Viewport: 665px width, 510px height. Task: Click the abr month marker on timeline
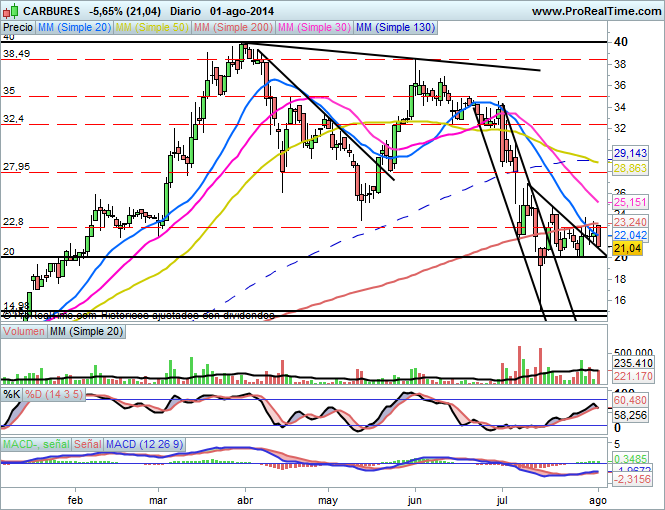(x=244, y=497)
